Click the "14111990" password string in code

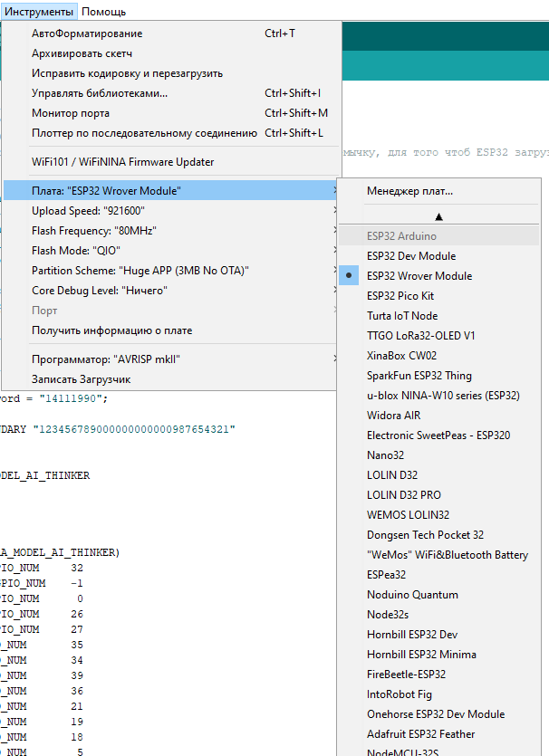[x=71, y=398]
